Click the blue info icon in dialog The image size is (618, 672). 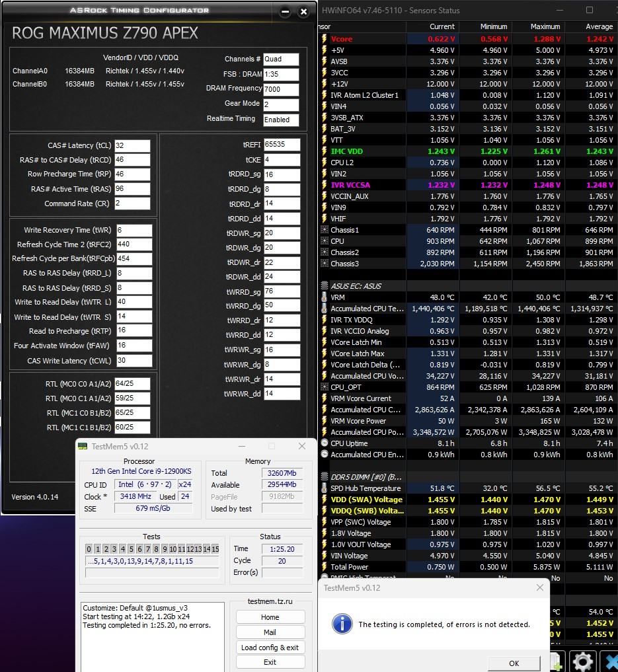(x=342, y=624)
